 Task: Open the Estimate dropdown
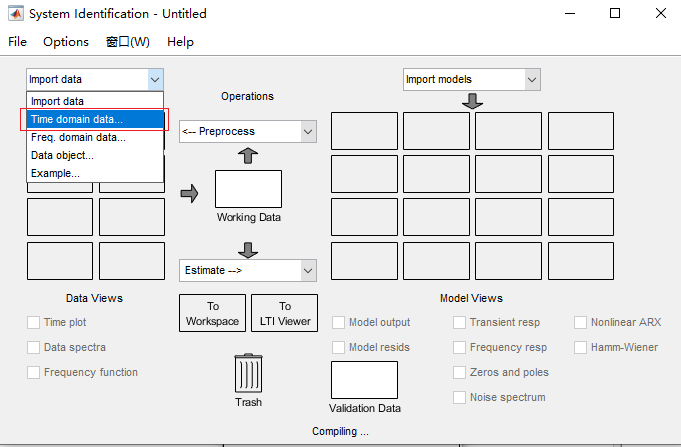tap(248, 269)
